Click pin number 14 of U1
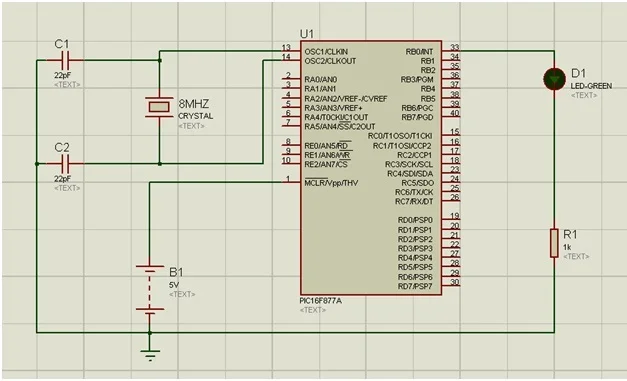This screenshot has width=627, height=381. [286, 57]
